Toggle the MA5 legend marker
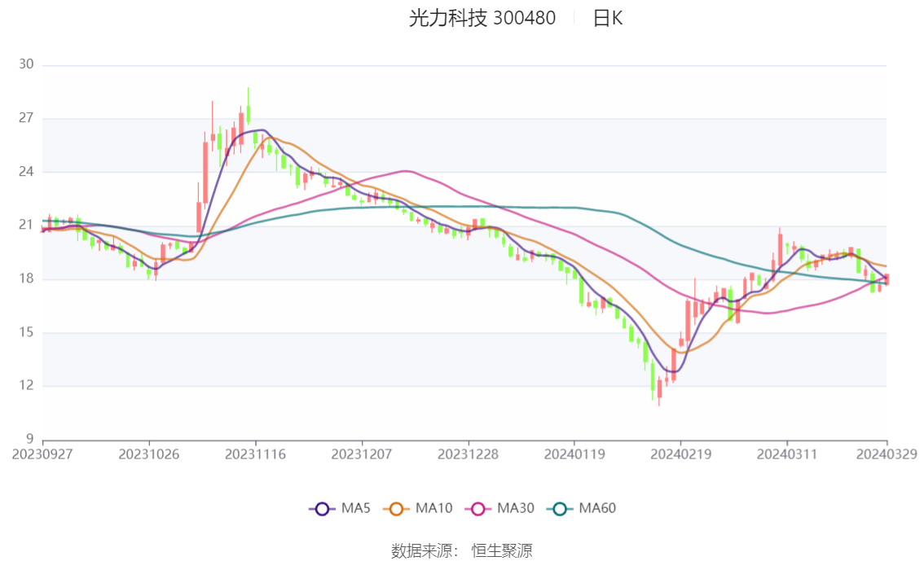Viewport: 924px width, 561px height. click(x=322, y=509)
